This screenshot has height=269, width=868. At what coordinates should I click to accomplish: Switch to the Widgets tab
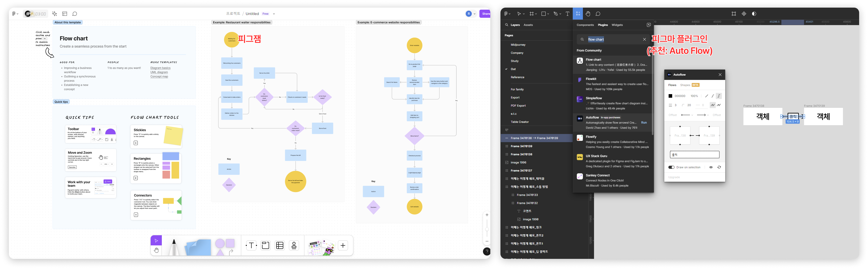(x=617, y=25)
